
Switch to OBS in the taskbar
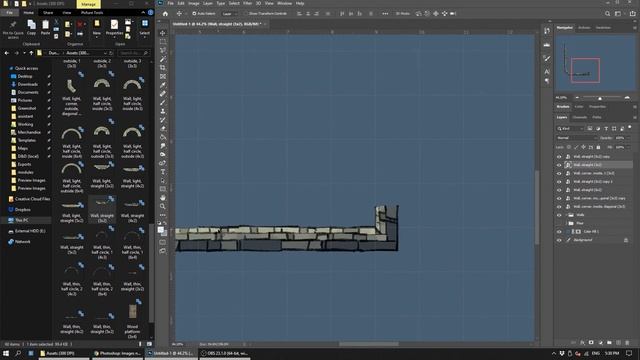[x=224, y=353]
